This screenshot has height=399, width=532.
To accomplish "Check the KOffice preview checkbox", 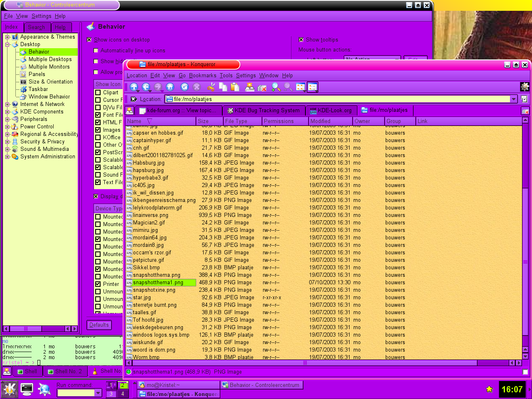I will (98, 138).
